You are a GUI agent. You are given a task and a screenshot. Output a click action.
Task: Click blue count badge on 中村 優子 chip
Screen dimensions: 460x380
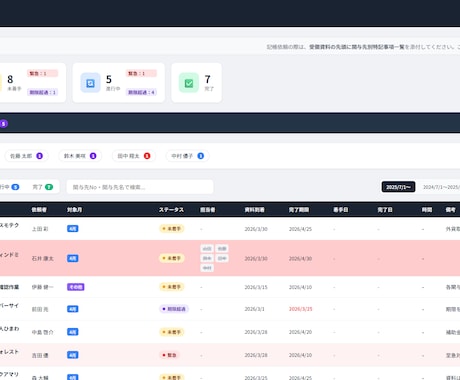click(x=201, y=156)
